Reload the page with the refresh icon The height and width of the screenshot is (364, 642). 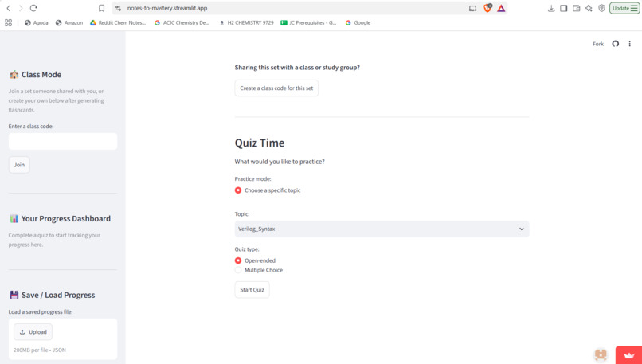tap(33, 8)
